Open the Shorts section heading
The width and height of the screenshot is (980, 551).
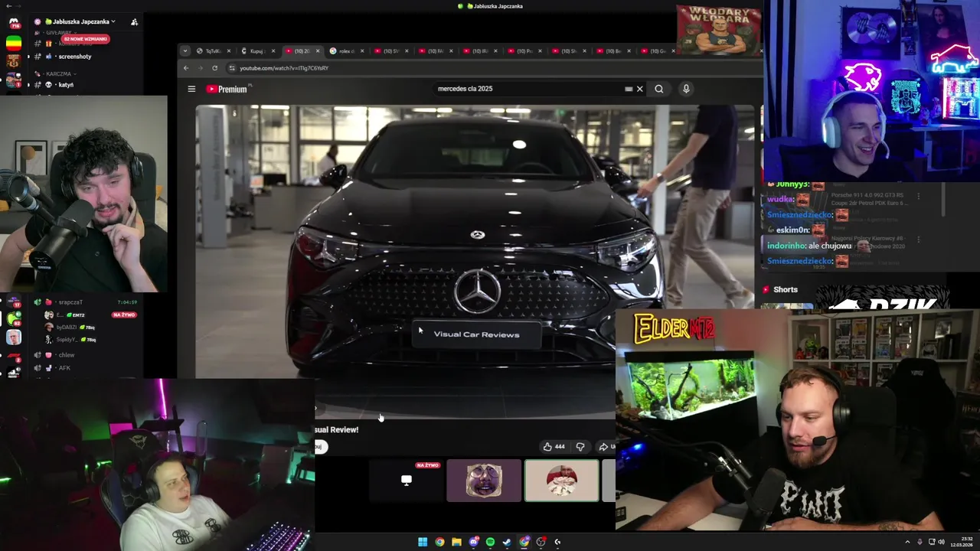click(x=786, y=290)
